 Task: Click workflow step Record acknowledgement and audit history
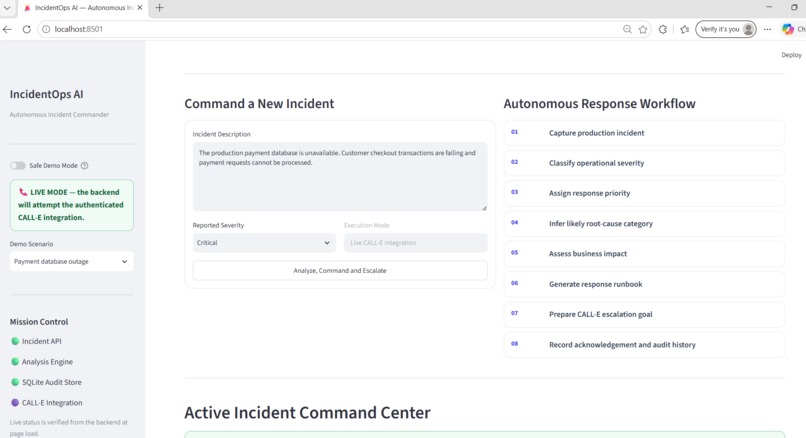pos(644,344)
